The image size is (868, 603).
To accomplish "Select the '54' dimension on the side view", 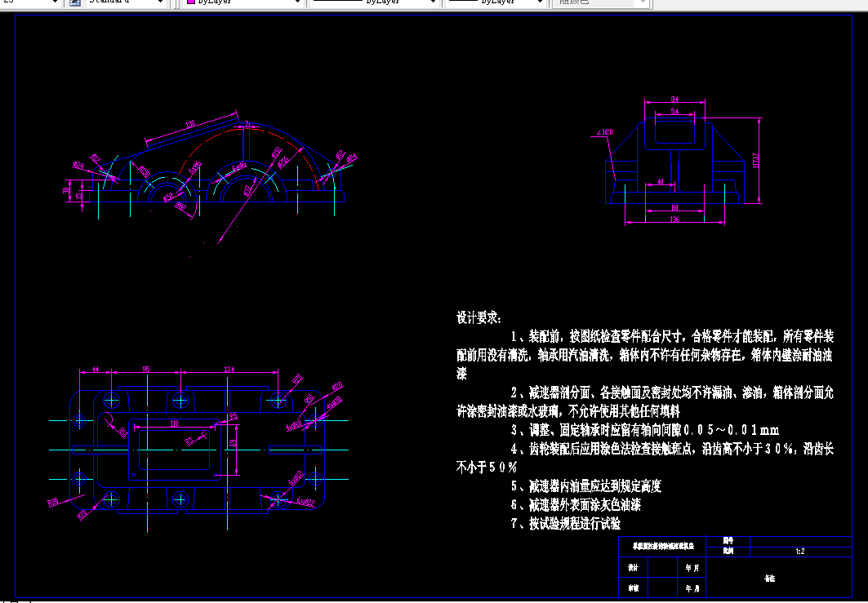I will [x=674, y=111].
